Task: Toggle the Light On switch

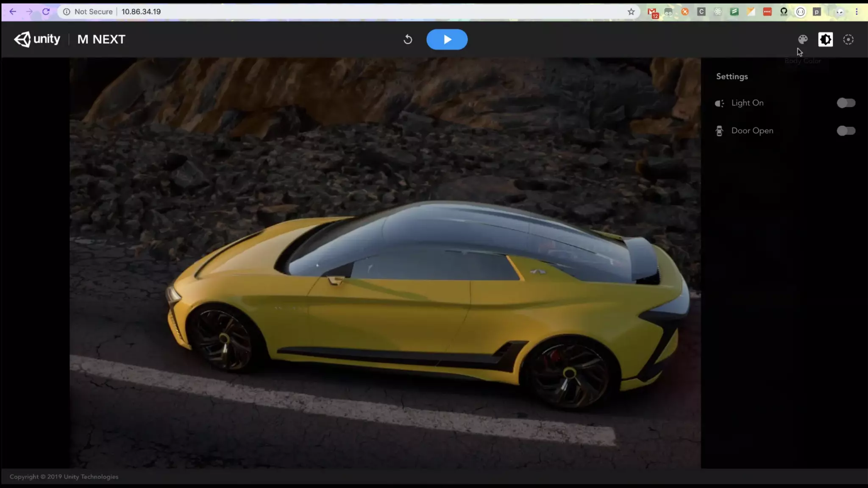Action: pos(846,103)
